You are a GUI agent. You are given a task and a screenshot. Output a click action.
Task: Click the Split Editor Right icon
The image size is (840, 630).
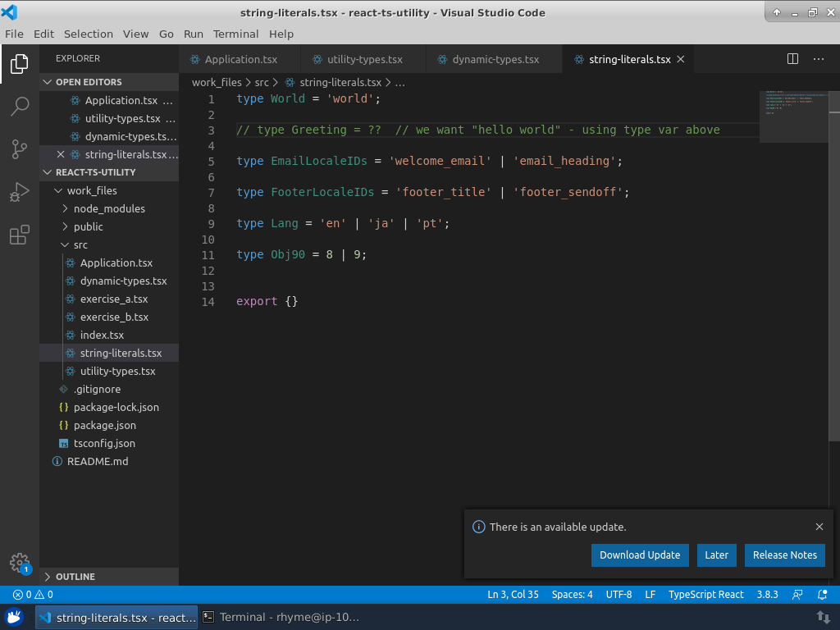click(x=792, y=59)
